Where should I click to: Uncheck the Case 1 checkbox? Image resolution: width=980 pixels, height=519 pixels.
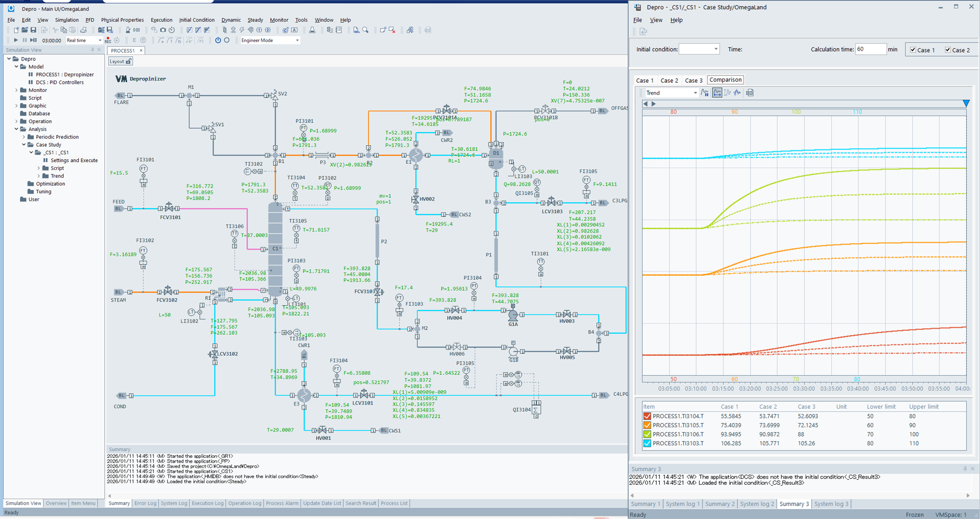pos(913,50)
